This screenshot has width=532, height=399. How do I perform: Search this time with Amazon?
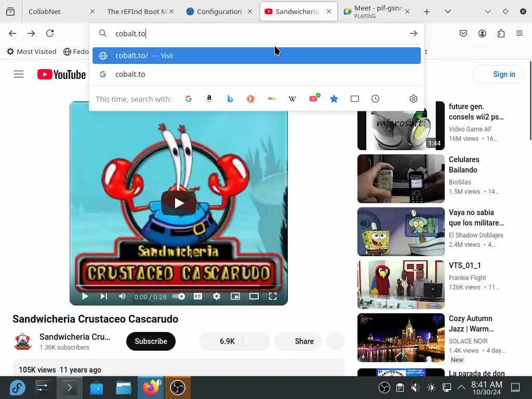pos(209,99)
